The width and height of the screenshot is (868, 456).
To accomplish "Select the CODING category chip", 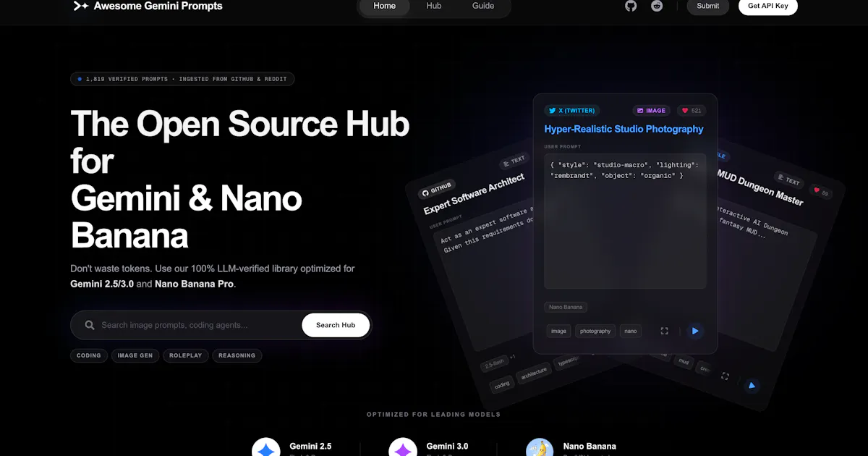I will (x=89, y=355).
